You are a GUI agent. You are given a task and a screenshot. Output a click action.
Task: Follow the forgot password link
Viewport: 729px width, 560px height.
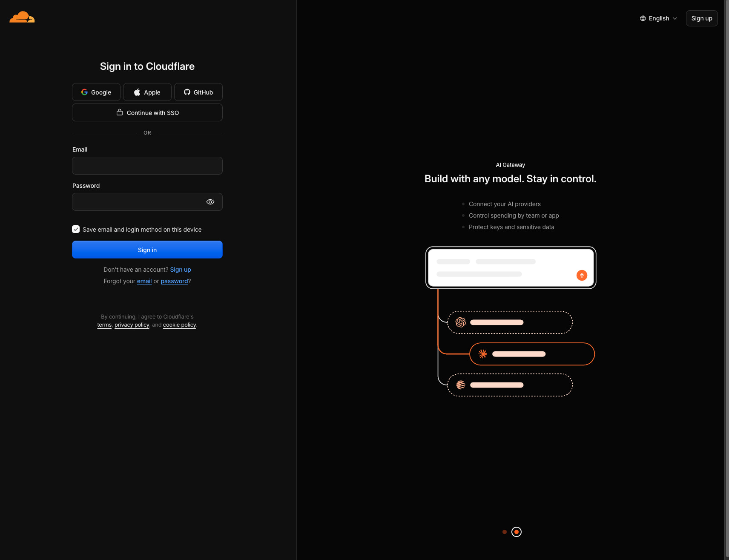174,281
